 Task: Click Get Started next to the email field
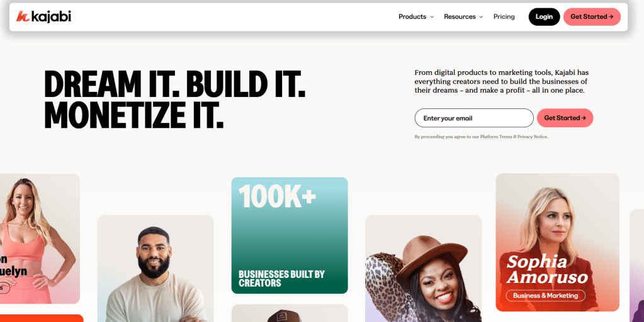pos(565,118)
